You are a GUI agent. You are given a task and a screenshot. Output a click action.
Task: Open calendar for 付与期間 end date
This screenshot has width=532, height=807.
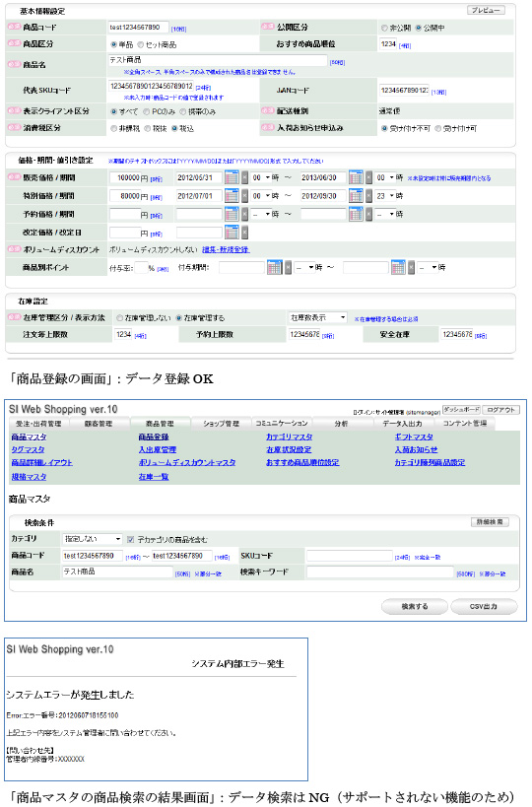tap(398, 267)
